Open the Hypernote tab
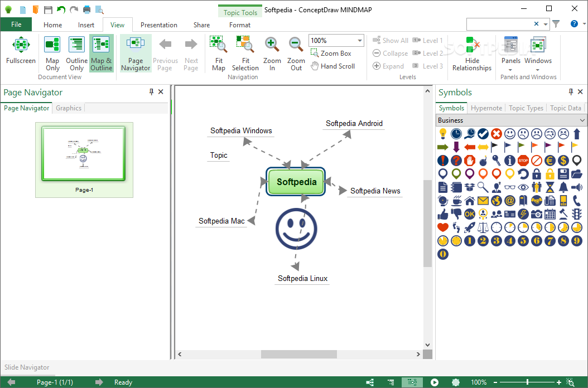Image resolution: width=588 pixels, height=388 pixels. click(x=486, y=108)
